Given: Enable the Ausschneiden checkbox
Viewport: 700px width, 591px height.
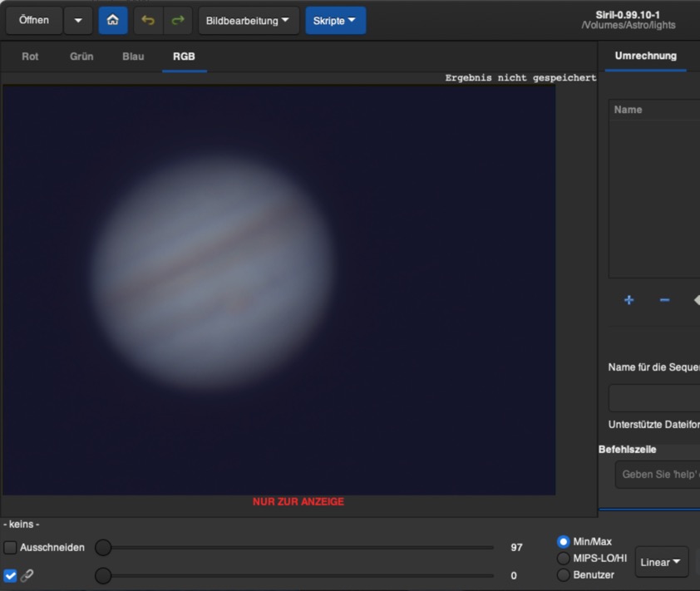Looking at the screenshot, I should coord(10,548).
